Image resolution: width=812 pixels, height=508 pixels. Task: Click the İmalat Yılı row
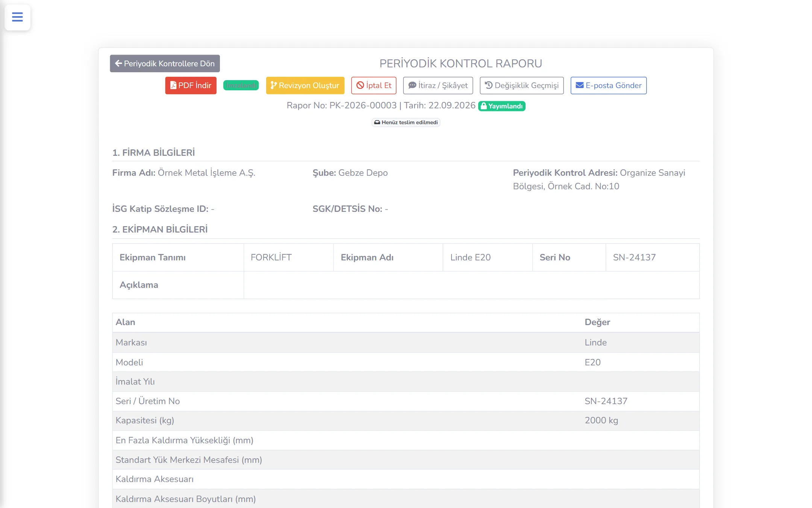406,382
